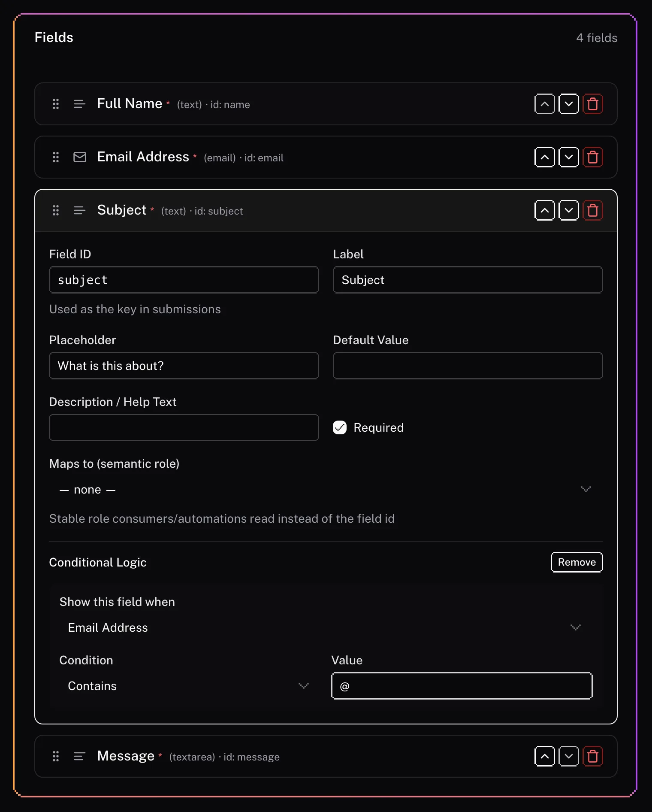Click the Placeholder input field
The width and height of the screenshot is (652, 812).
[x=184, y=366]
